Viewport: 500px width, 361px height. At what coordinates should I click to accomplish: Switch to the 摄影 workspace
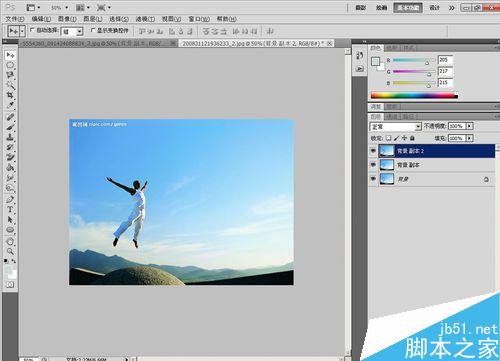(361, 7)
